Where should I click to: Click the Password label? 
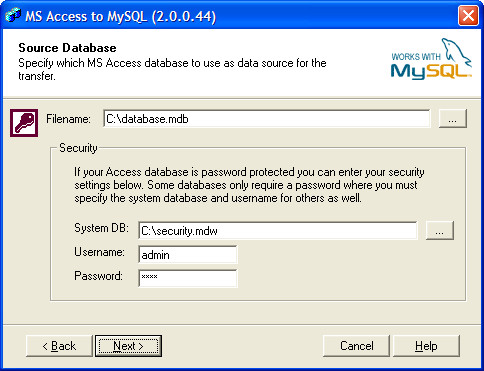[98, 276]
